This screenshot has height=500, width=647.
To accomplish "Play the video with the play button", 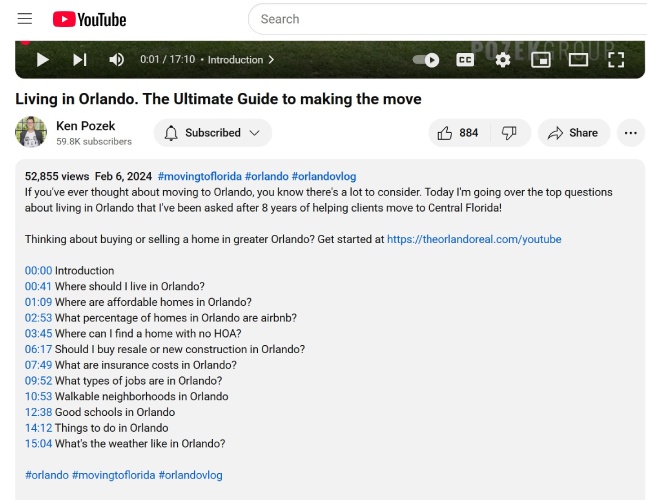I will point(43,60).
